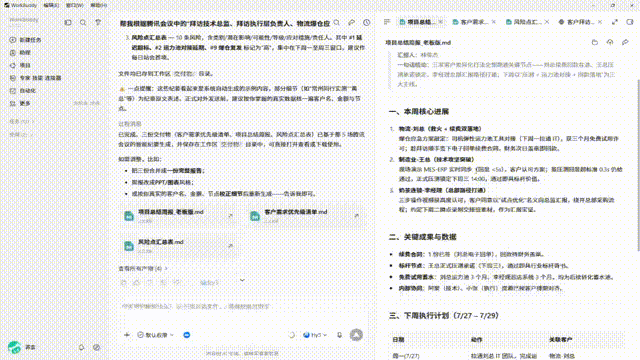Open the Hy3 model selector dropdown
This screenshot has height=360, width=640.
[315, 335]
